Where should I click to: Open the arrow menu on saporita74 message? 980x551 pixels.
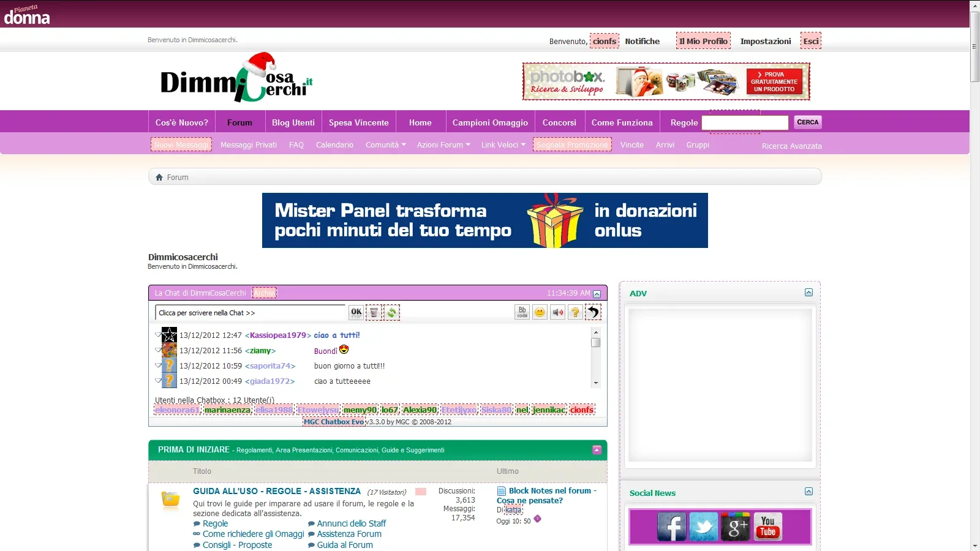click(x=158, y=364)
